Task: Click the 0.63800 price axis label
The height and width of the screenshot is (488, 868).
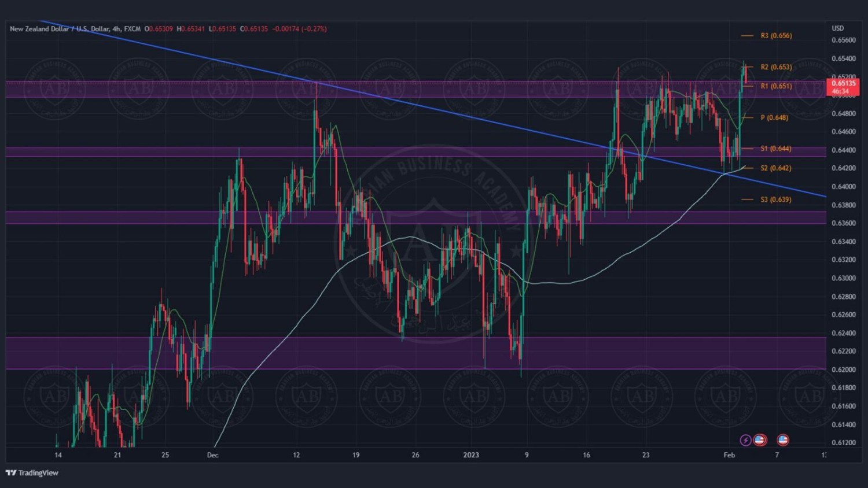Action: click(x=843, y=205)
